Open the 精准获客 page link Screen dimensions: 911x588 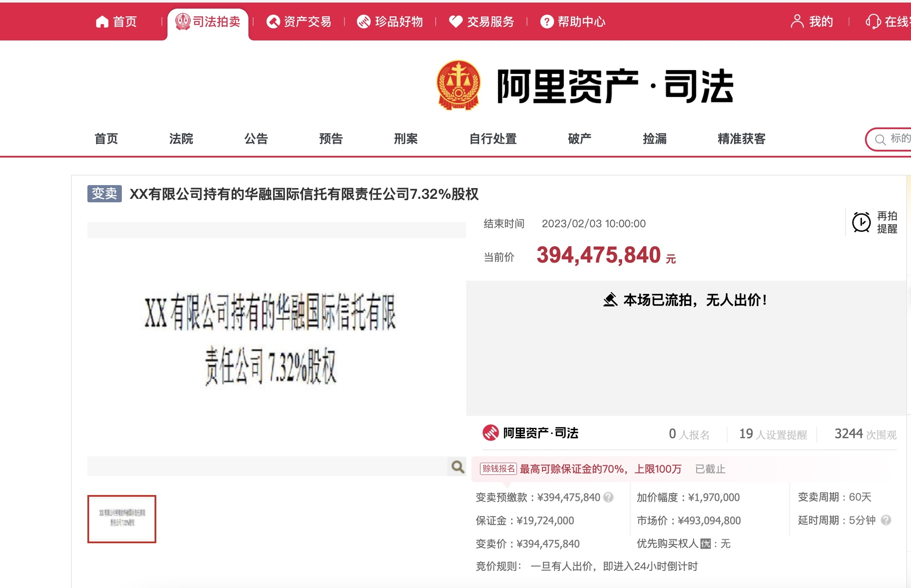pyautogui.click(x=741, y=139)
